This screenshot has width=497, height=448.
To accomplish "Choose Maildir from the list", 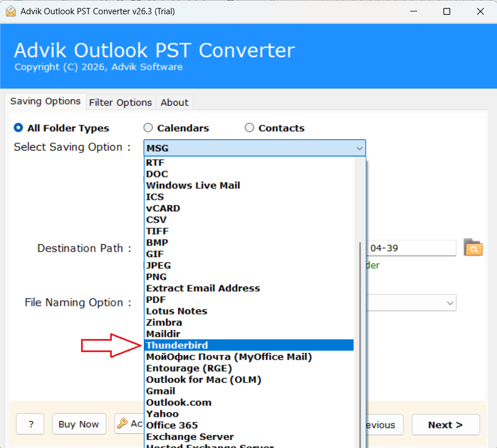I will (249, 334).
